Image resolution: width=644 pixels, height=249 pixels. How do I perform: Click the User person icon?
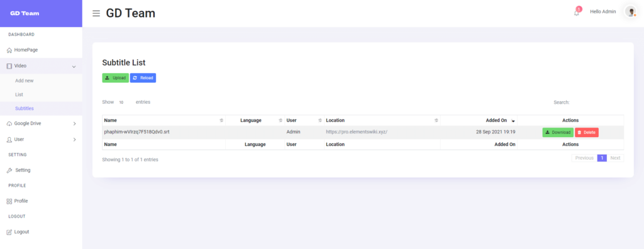9,140
